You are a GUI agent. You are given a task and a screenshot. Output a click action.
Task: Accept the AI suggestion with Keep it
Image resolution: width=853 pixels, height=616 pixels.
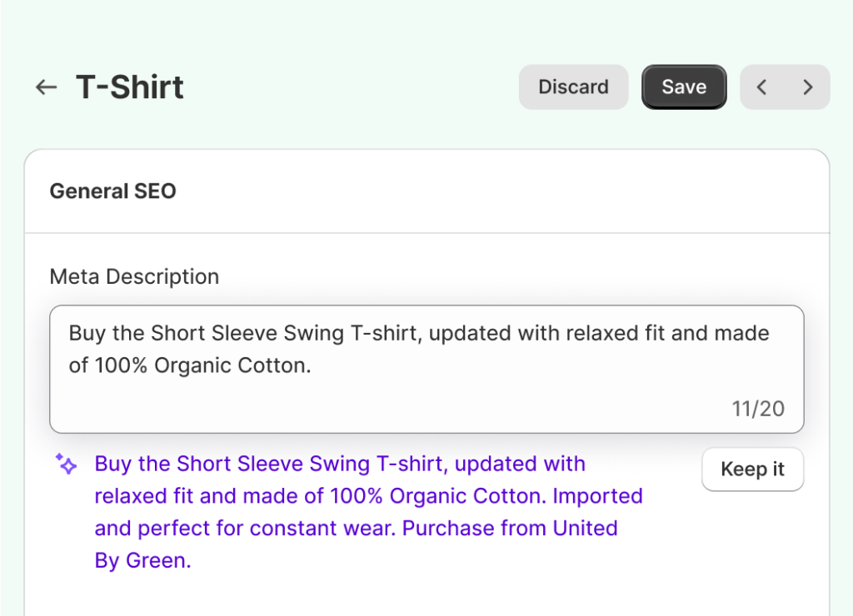[x=752, y=469]
